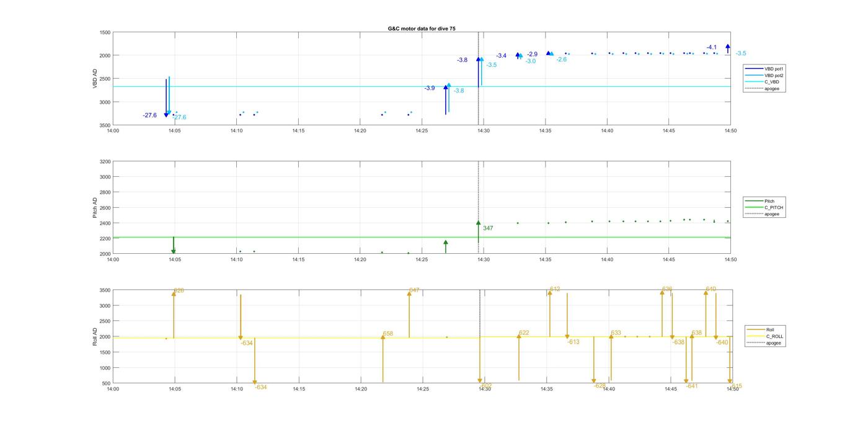Image resolution: width=868 pixels, height=430 pixels.
Task: Click the '2800' tick on the Pitch axis
Action: point(104,192)
